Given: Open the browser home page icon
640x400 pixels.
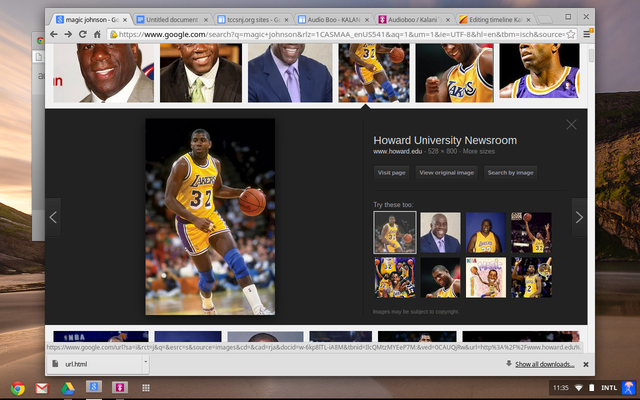Looking at the screenshot, I should pyautogui.click(x=97, y=34).
